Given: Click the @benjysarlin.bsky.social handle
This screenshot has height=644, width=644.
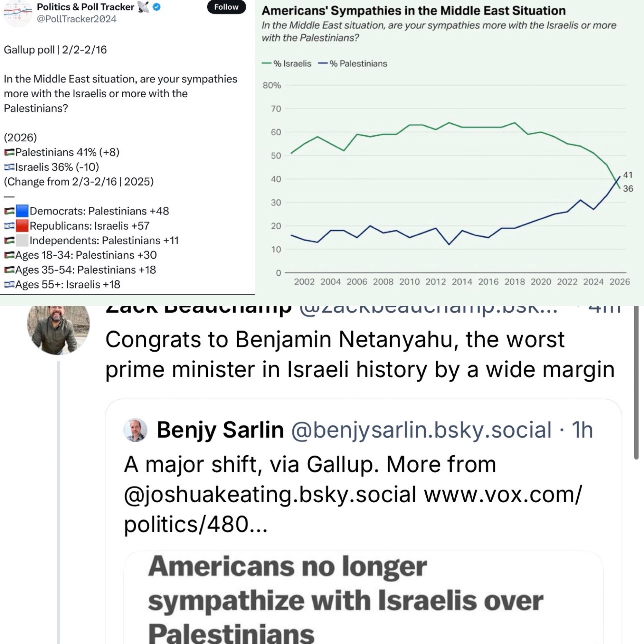Looking at the screenshot, I should click(x=421, y=430).
